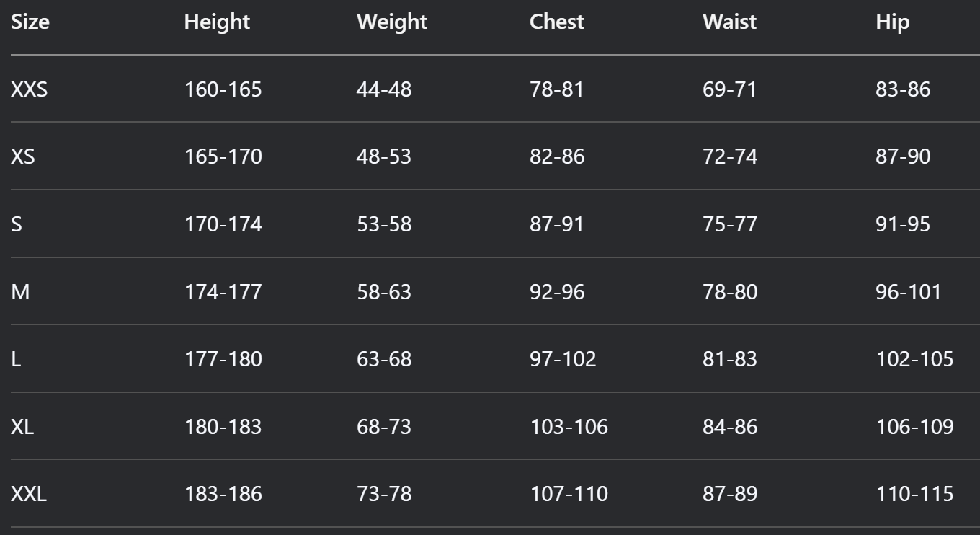The width and height of the screenshot is (980, 535).
Task: Click the XXL size label
Action: pyautogui.click(x=29, y=494)
